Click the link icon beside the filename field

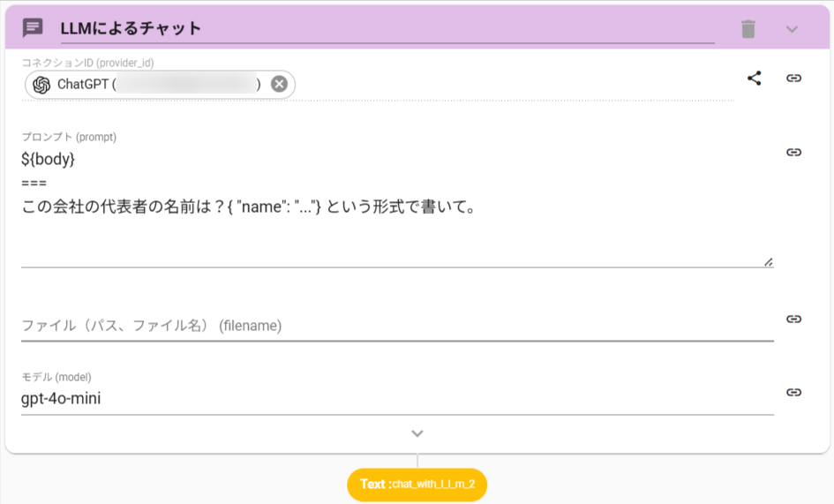coord(793,319)
